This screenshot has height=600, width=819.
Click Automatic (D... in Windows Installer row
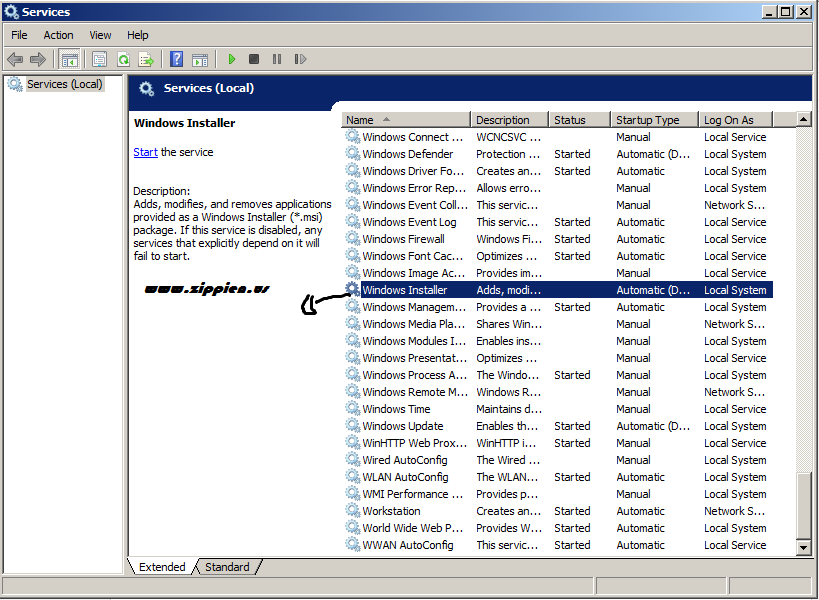653,290
